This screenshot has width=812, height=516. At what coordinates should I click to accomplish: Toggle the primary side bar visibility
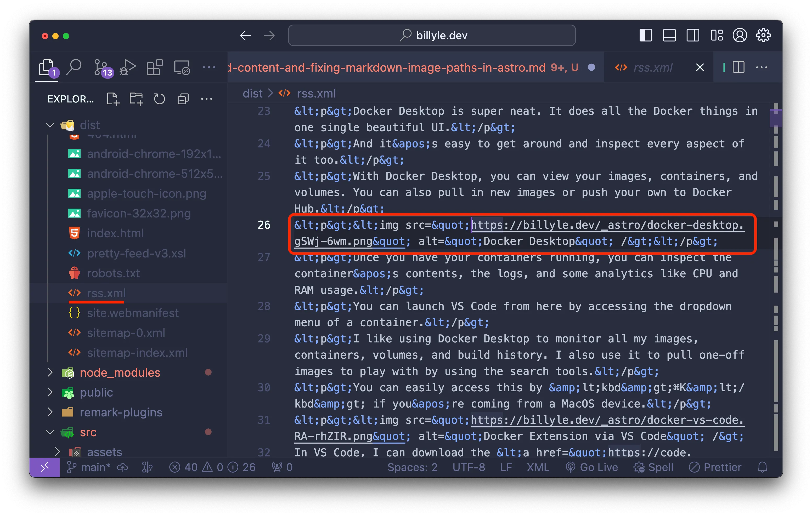click(646, 35)
